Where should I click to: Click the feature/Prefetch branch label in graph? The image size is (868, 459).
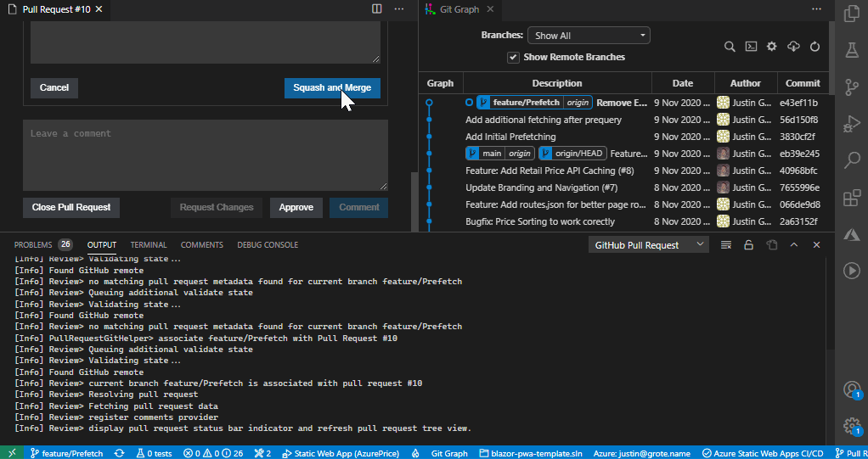click(535, 103)
